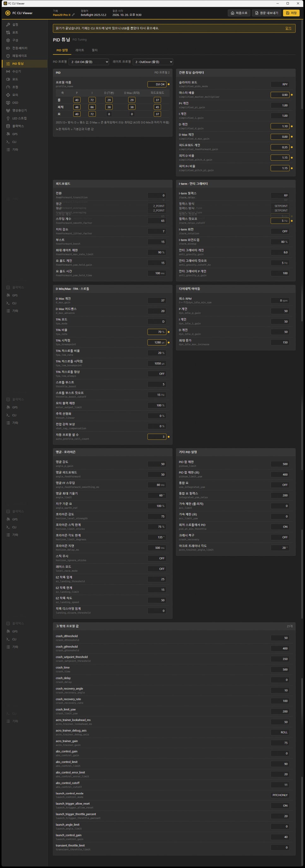Click the FC CLI Viewer logo icon
The image size is (305, 868).
8,13
